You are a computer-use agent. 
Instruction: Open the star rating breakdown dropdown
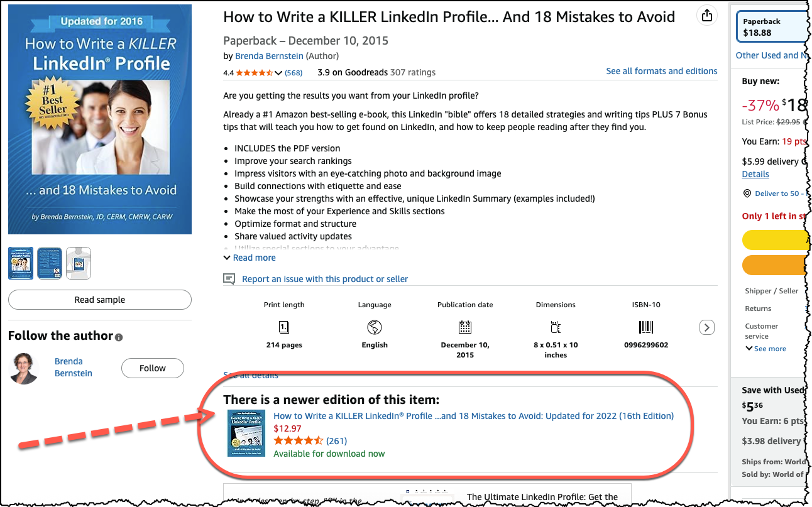point(278,73)
